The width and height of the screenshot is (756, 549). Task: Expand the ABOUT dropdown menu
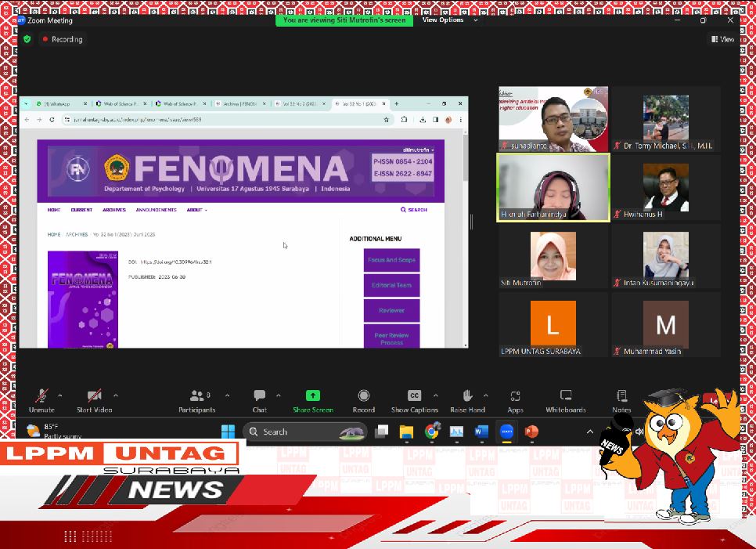196,210
